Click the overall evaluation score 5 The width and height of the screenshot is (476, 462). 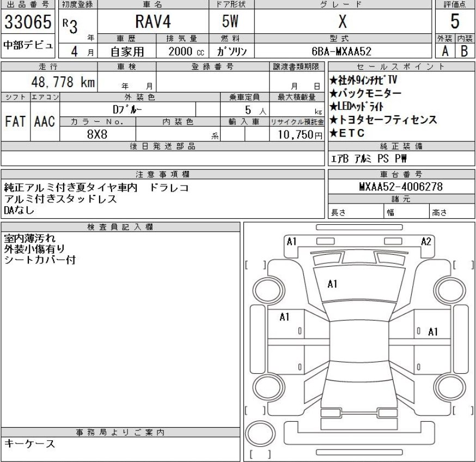[455, 21]
